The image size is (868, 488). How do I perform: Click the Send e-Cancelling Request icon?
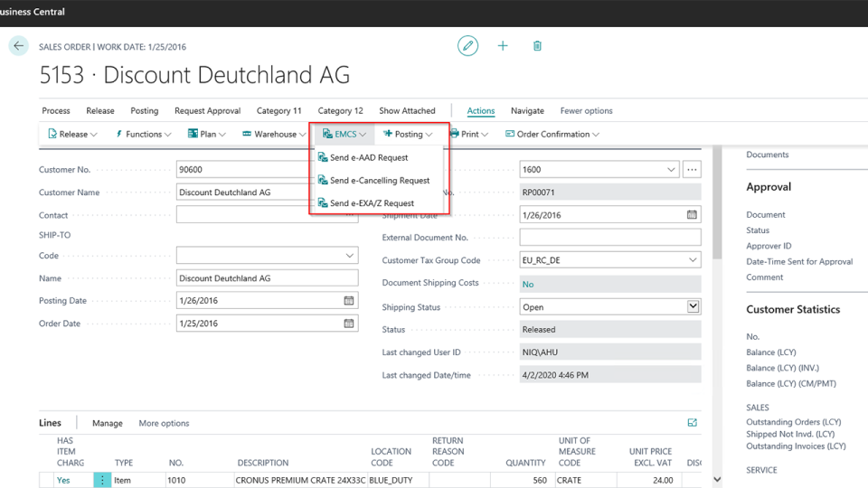pos(323,181)
